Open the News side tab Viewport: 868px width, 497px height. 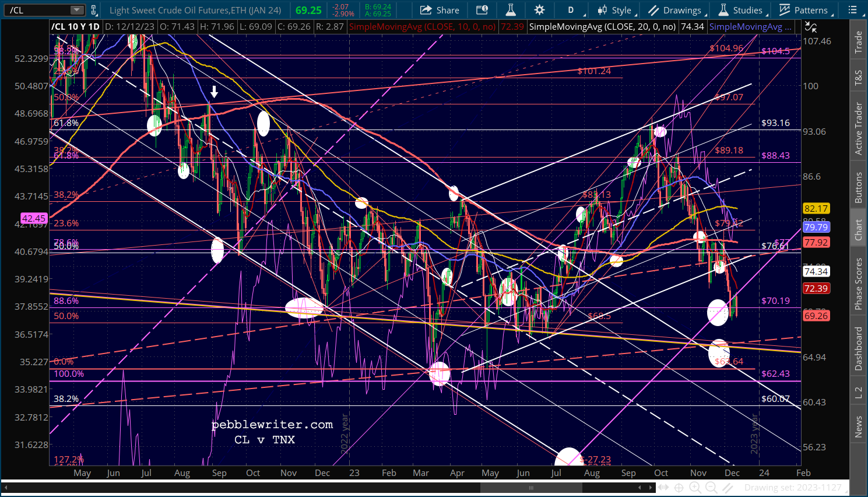click(859, 426)
